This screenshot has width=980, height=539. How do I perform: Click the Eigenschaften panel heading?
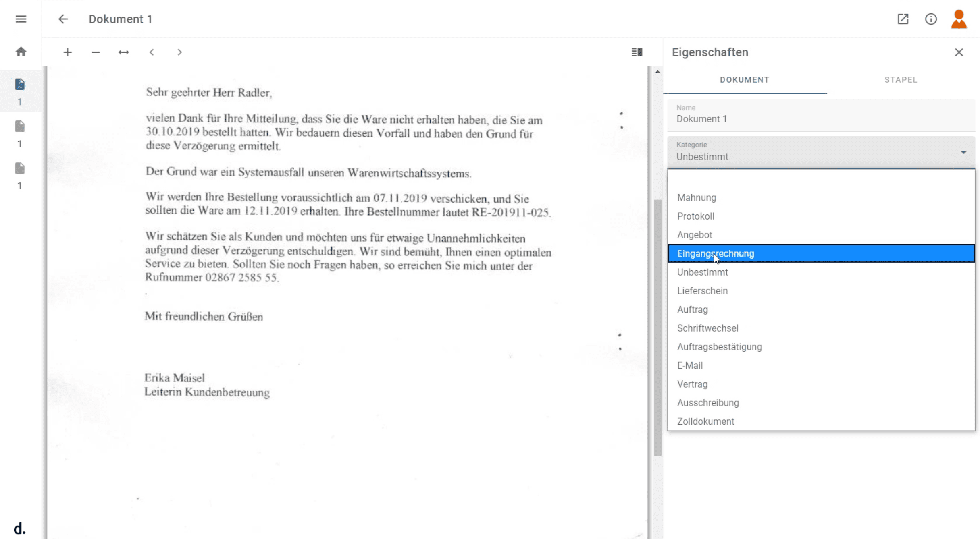(710, 52)
